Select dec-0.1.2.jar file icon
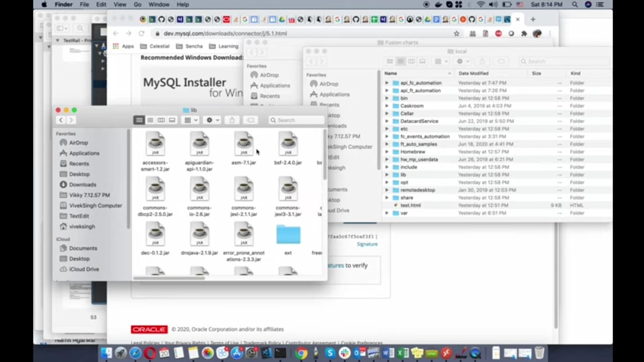The image size is (644, 362). point(155,234)
